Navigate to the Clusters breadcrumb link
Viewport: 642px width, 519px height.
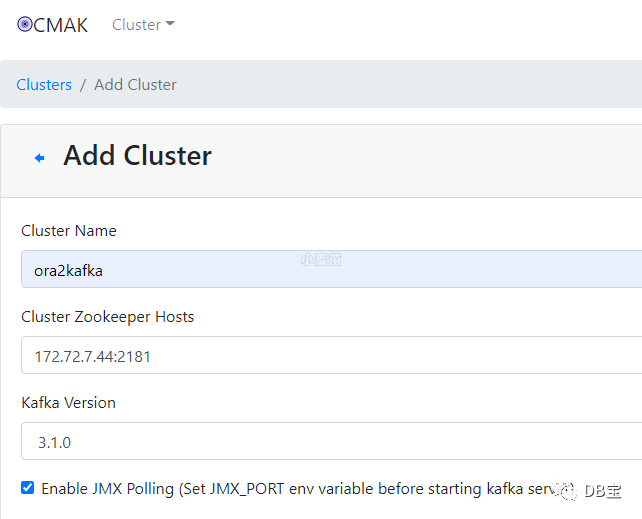tap(44, 85)
